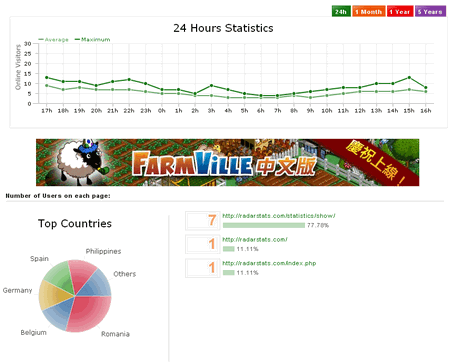Click the Romania label

coord(115,334)
